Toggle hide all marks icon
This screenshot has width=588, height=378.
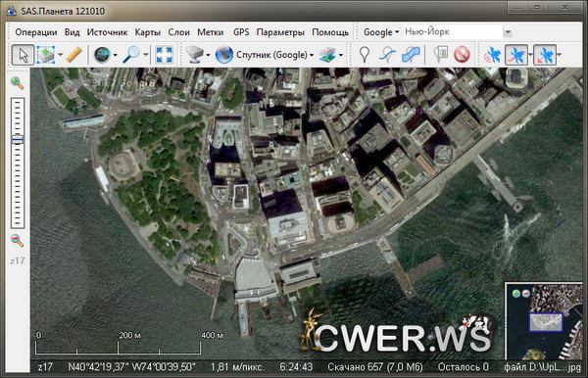click(x=462, y=55)
